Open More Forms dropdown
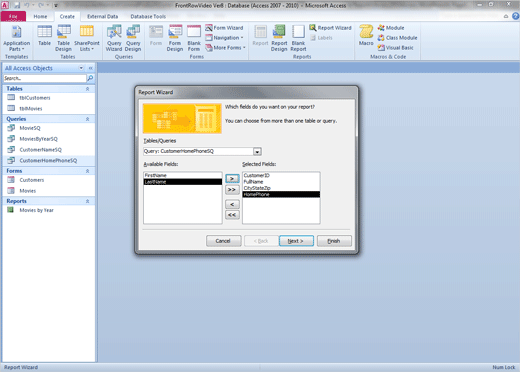This screenshot has width=520, height=372. [225, 48]
